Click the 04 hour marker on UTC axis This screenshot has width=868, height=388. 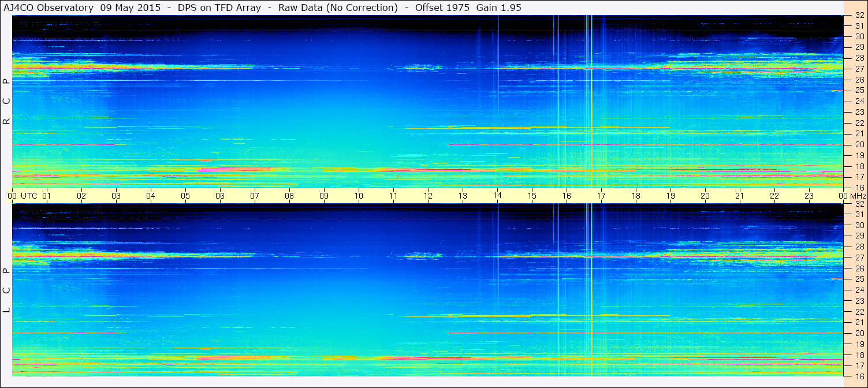(151, 196)
